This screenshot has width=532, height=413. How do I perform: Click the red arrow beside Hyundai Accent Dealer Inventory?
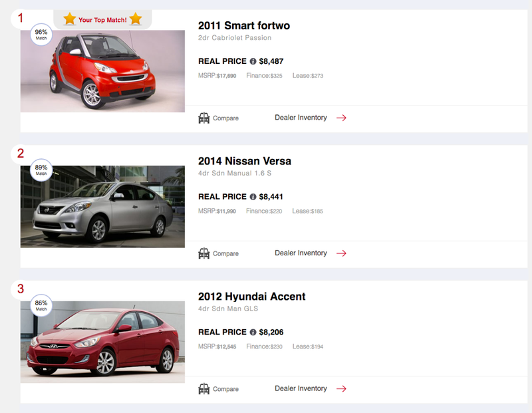[341, 388]
